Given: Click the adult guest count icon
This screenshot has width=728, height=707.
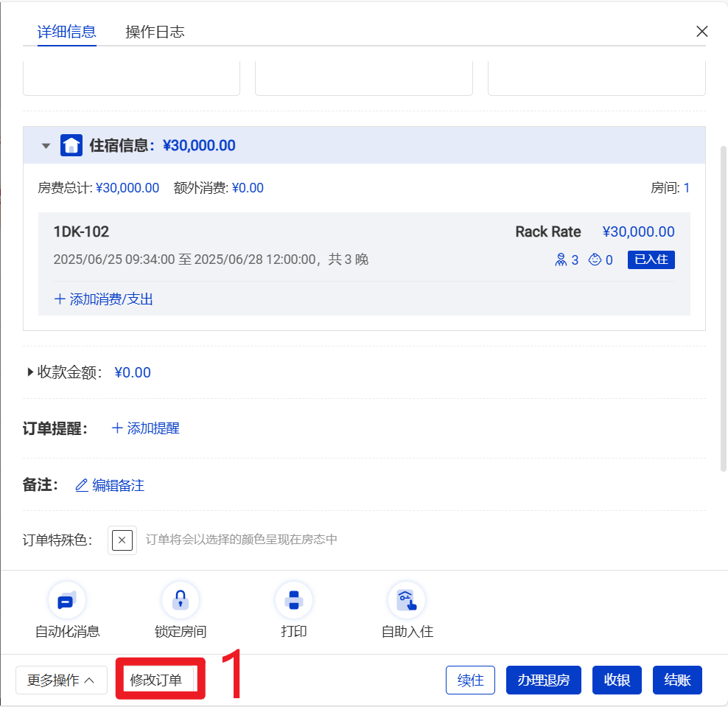Looking at the screenshot, I should [x=561, y=260].
